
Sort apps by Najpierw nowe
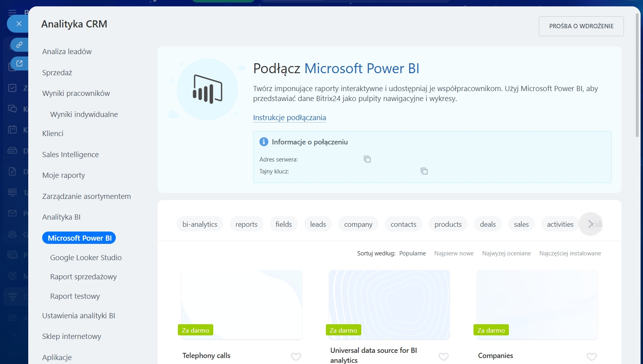(x=454, y=253)
